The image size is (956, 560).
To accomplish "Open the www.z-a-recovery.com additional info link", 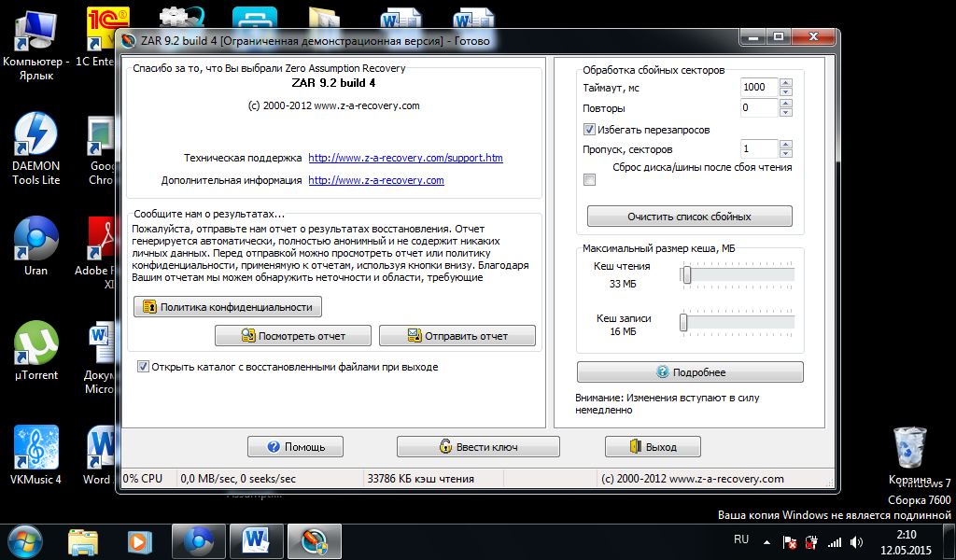I will pyautogui.click(x=376, y=180).
